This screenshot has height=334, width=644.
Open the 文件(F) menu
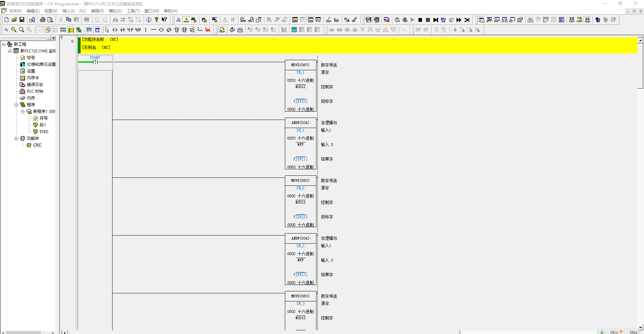tap(15, 11)
